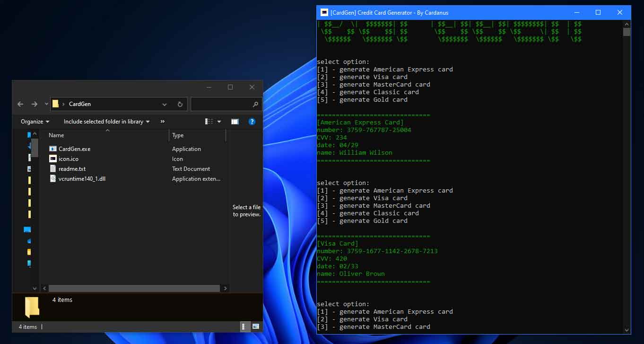This screenshot has height=344, width=644.
Task: Expand Include selected folder in library menu
Action: pyautogui.click(x=106, y=122)
